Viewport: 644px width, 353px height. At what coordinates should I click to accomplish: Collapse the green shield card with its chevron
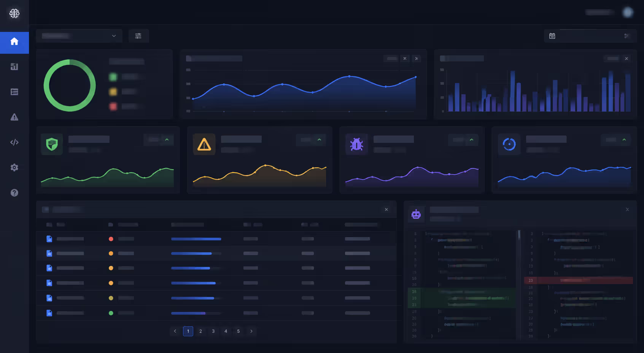pos(167,140)
